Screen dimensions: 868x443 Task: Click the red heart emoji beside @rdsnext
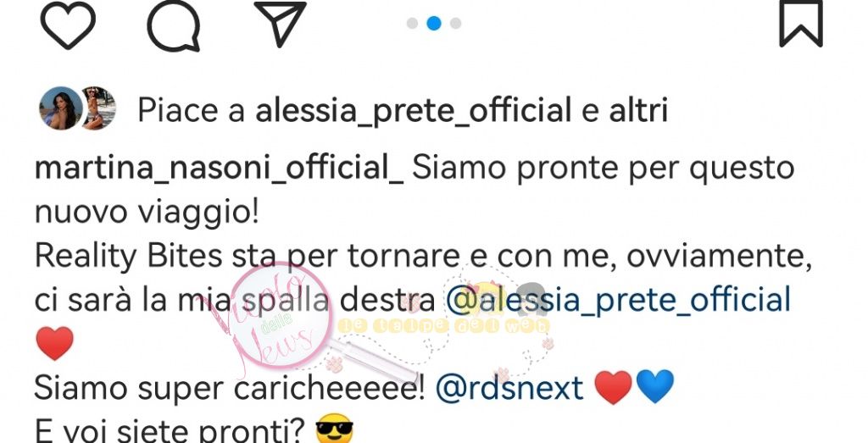pyautogui.click(x=613, y=387)
